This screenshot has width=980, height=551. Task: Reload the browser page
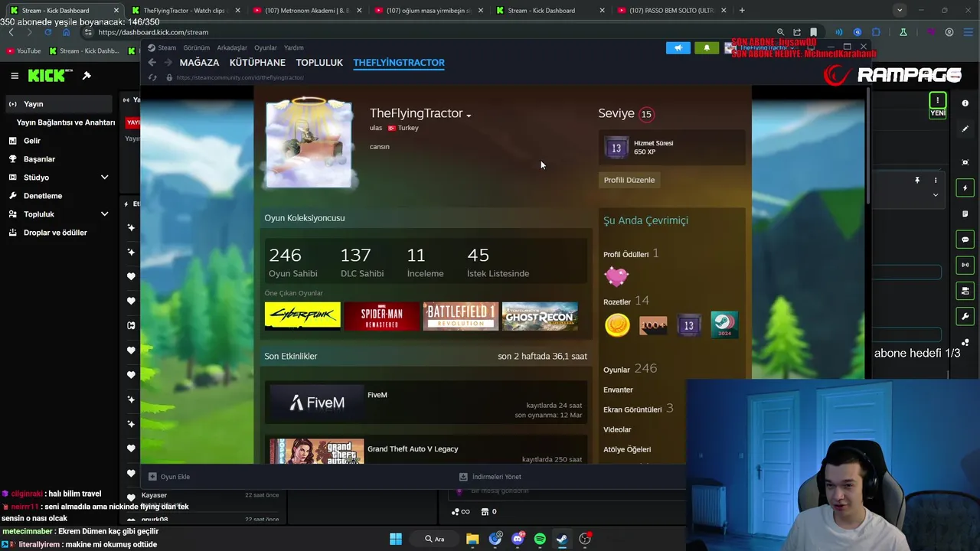[x=47, y=32]
